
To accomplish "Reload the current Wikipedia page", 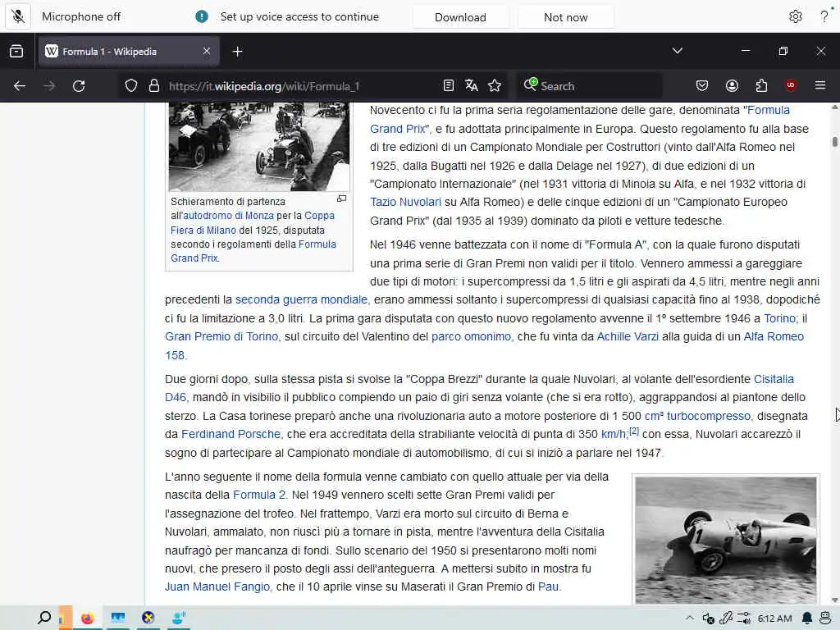I will (x=79, y=85).
